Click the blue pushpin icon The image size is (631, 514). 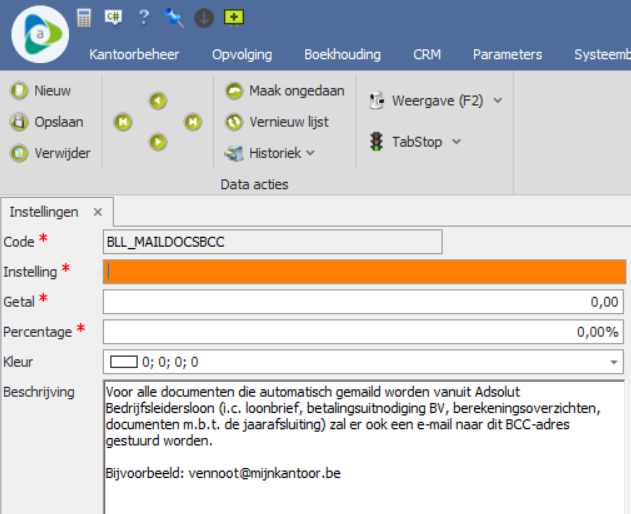click(x=174, y=18)
